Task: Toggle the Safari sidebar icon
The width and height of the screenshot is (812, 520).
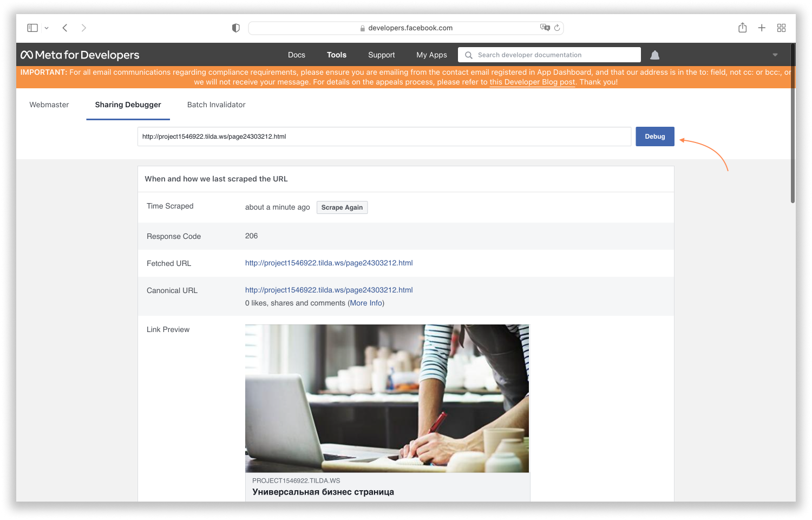Action: (32, 28)
